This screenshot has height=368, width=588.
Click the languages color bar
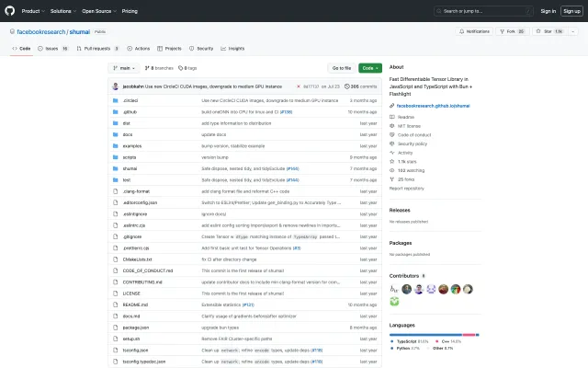[x=433, y=335]
